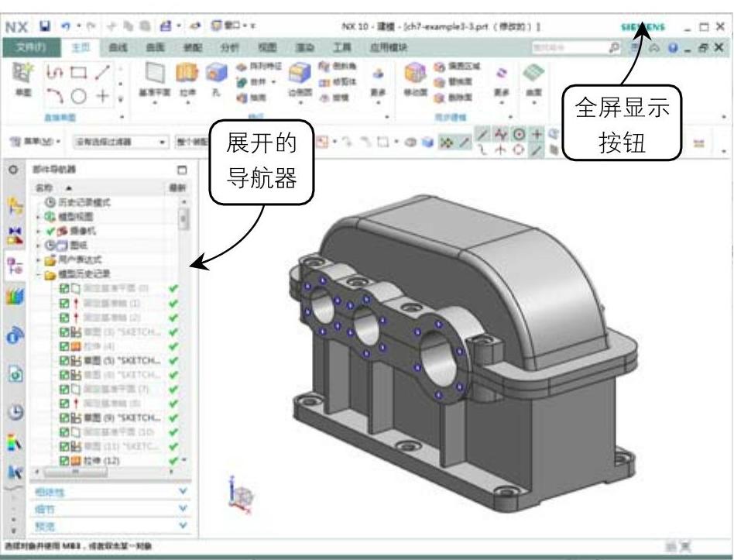Switch to the 主页 ribbon tab
Viewport: 734px width, 560px height.
[81, 47]
